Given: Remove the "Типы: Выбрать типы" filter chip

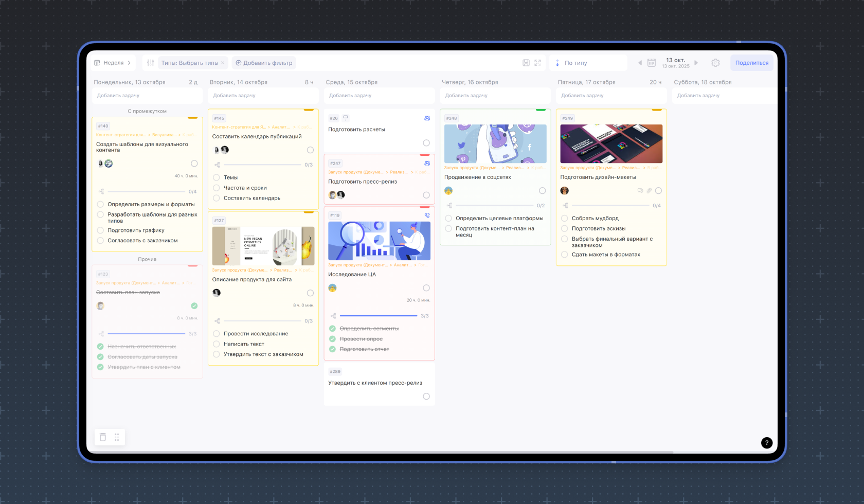Looking at the screenshot, I should coord(223,63).
